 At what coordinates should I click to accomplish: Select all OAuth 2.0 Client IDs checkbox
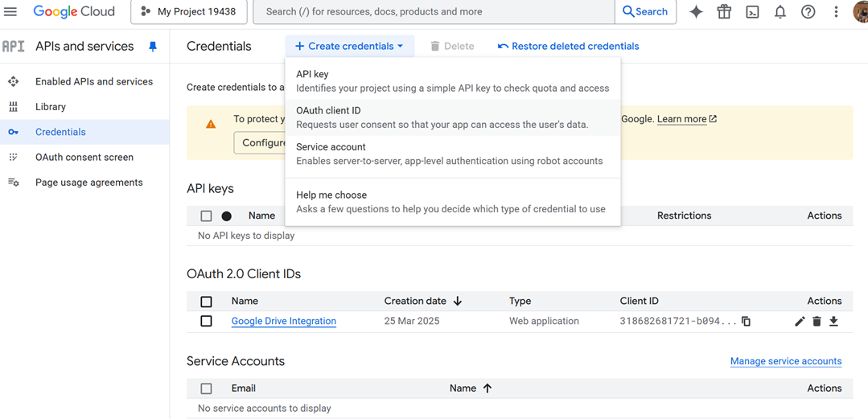pyautogui.click(x=207, y=302)
